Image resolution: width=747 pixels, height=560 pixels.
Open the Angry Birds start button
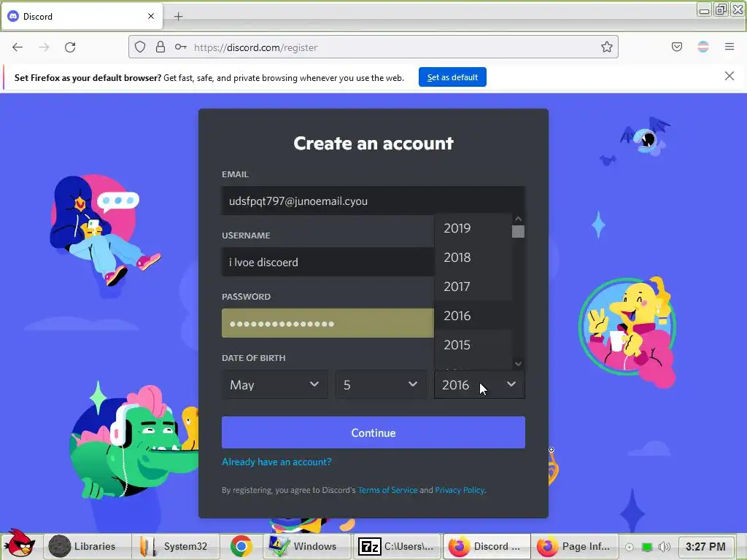click(20, 544)
